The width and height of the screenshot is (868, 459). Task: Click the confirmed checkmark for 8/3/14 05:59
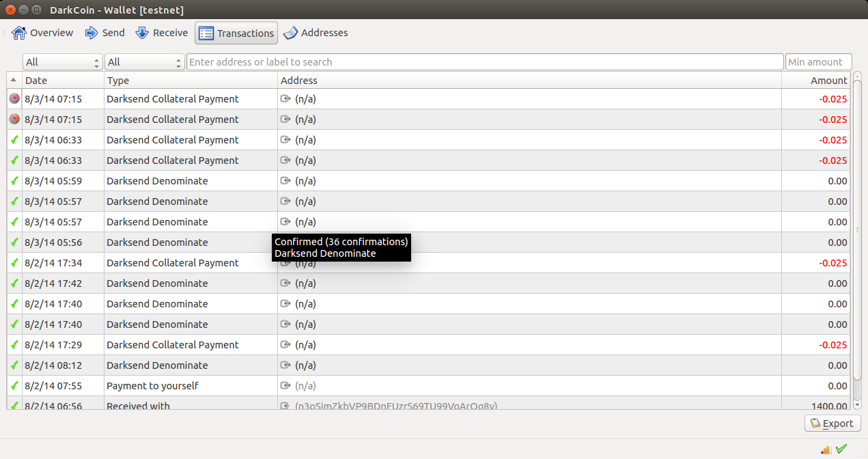click(x=14, y=181)
